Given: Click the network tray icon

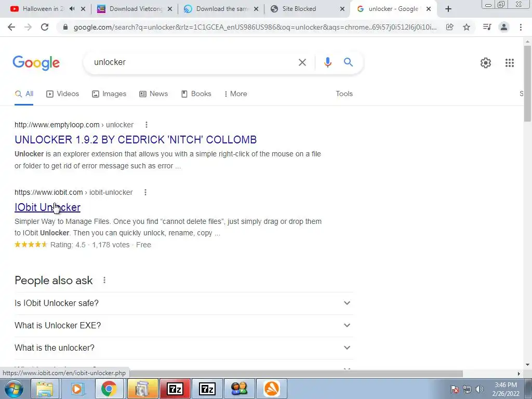Looking at the screenshot, I should pos(467,389).
